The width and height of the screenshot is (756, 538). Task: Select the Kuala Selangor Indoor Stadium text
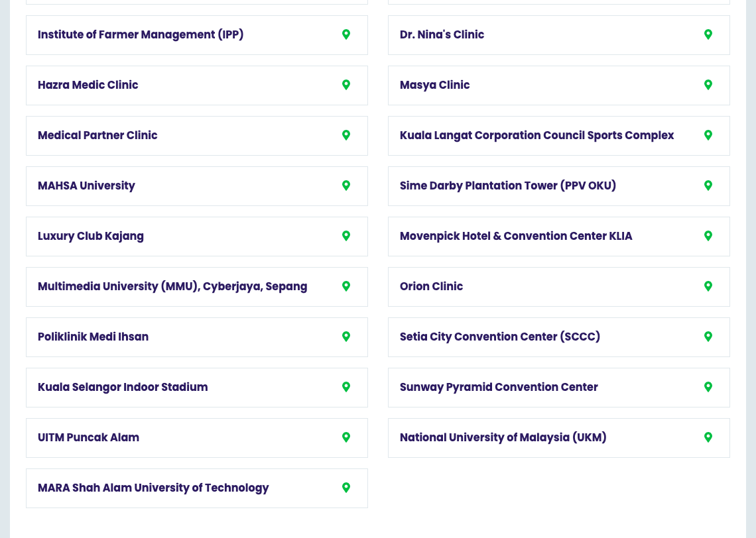(123, 387)
